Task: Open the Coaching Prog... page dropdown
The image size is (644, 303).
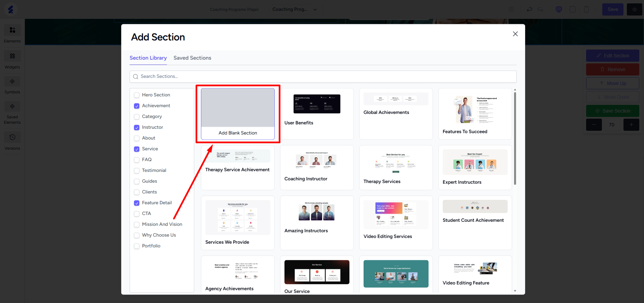Action: [295, 9]
